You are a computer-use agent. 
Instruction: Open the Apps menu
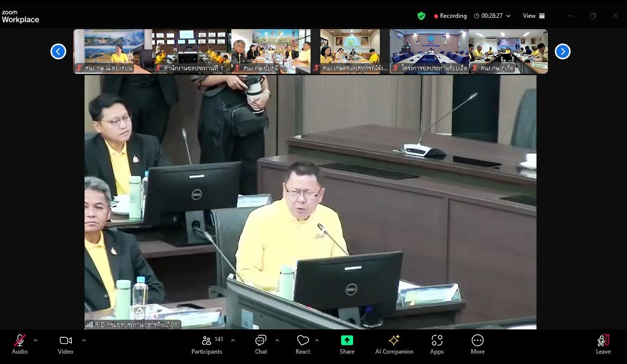click(437, 344)
